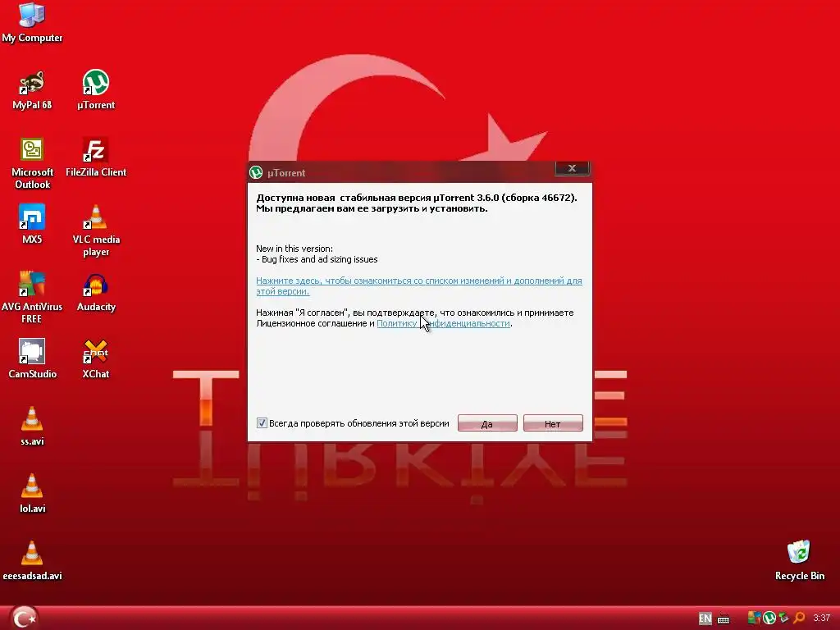The height and width of the screenshot is (630, 840).
Task: Select the MX5 desktop shortcut
Action: (x=32, y=225)
